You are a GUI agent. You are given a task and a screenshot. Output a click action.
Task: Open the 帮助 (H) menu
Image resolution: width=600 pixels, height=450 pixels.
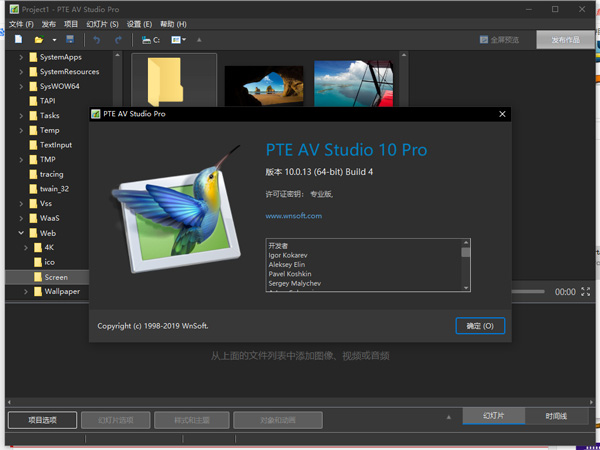173,24
